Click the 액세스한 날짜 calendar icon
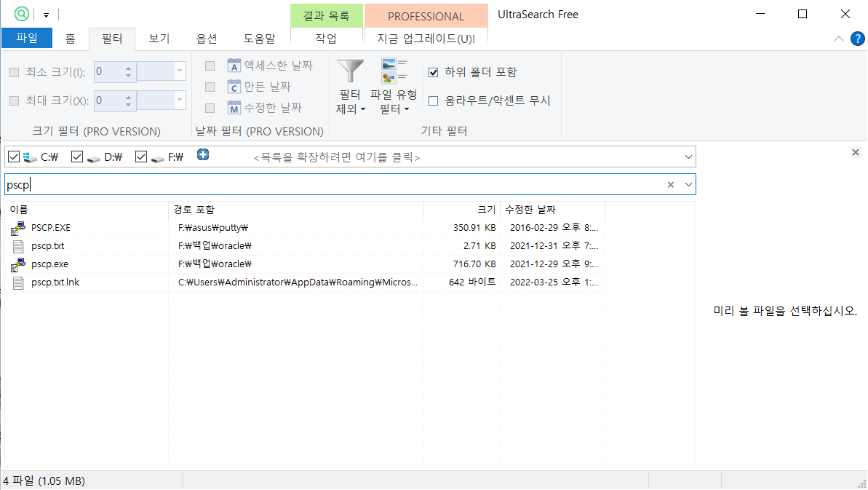Viewport: 868px width, 490px height. pos(234,66)
